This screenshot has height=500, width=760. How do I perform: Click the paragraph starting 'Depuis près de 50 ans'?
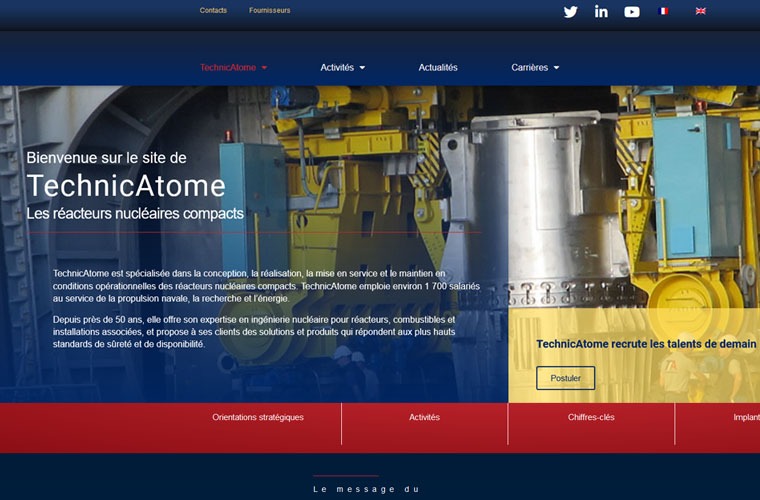pos(254,332)
